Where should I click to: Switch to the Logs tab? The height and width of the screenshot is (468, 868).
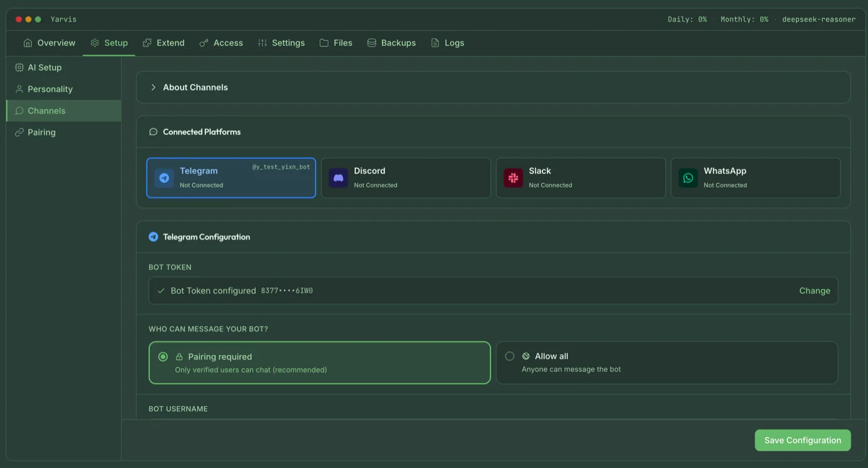click(x=448, y=43)
